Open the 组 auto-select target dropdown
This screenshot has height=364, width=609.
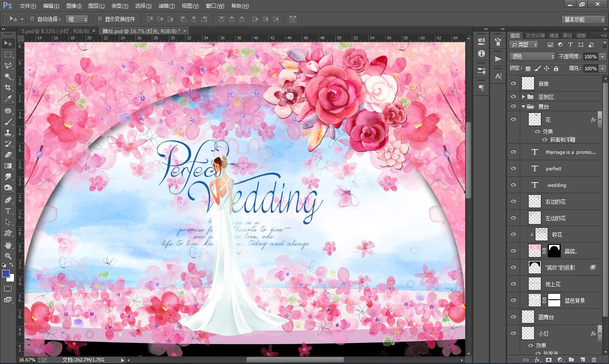(x=77, y=19)
